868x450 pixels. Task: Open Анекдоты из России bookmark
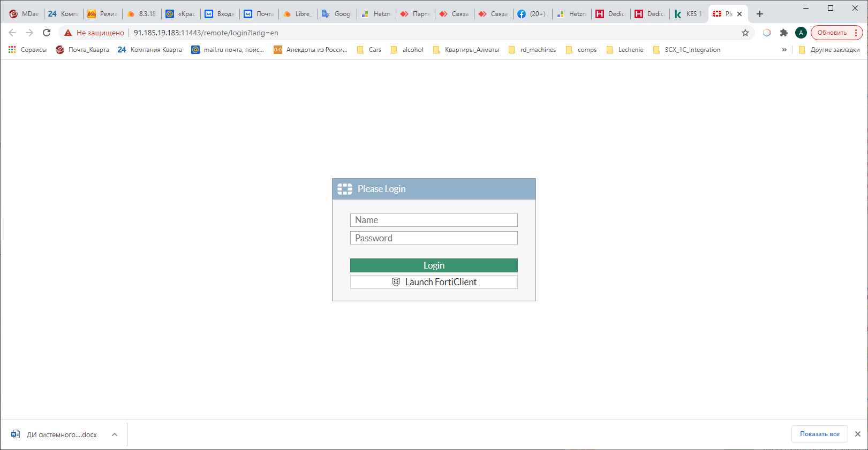tap(311, 50)
